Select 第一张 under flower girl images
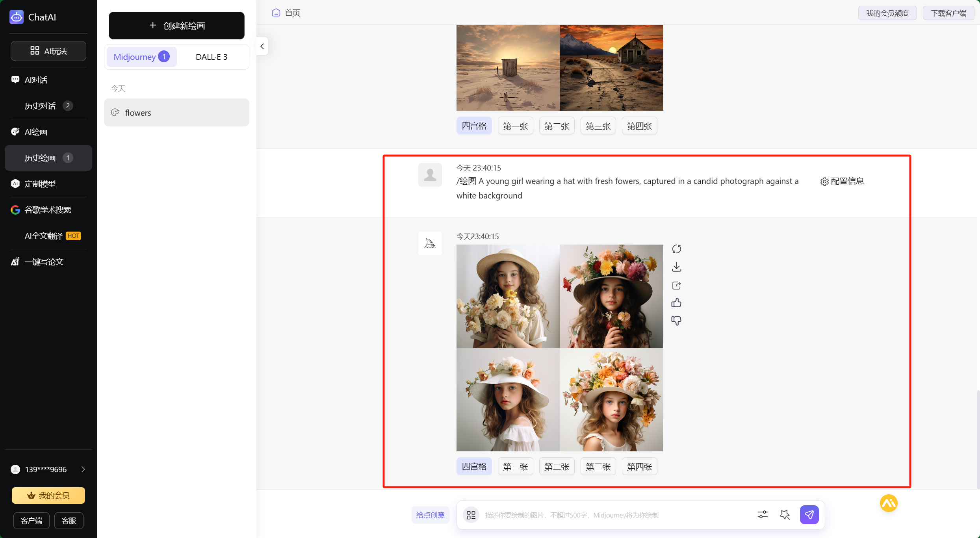Screen dimensions: 980x538 click(515, 467)
